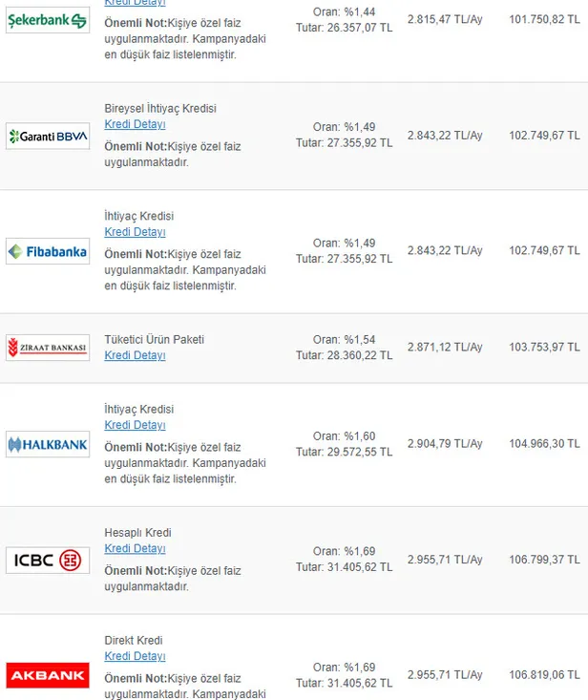This screenshot has height=700, width=588.
Task: View Kredi Detayı for Ziraat Tüketici Ürün Paketi
Action: click(135, 355)
